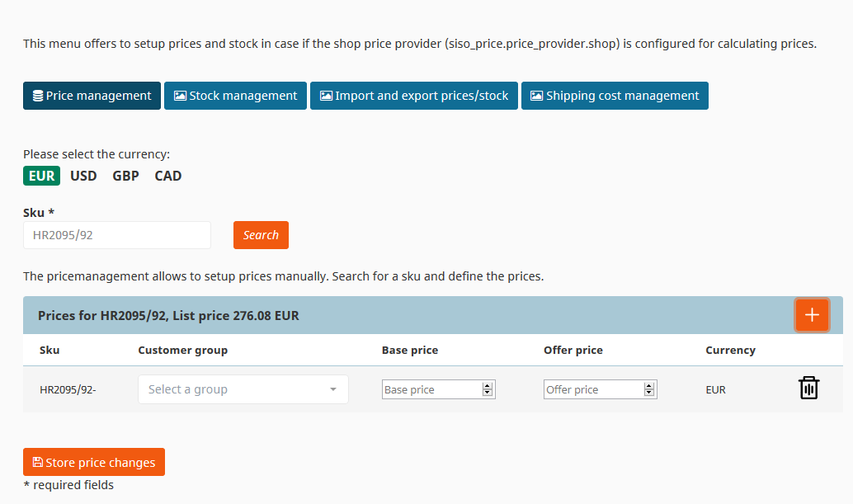Open the Select a group dropdown
853x504 pixels.
click(243, 389)
